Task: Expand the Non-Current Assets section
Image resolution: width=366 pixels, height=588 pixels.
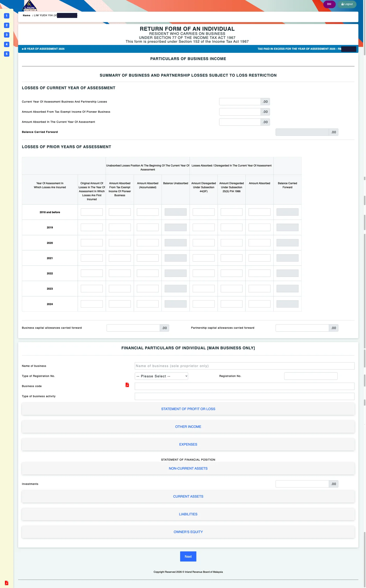Action: tap(188, 468)
